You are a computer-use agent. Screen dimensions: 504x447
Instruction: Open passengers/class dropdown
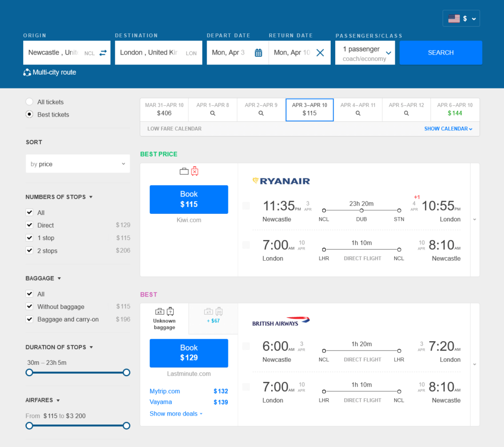pos(365,53)
